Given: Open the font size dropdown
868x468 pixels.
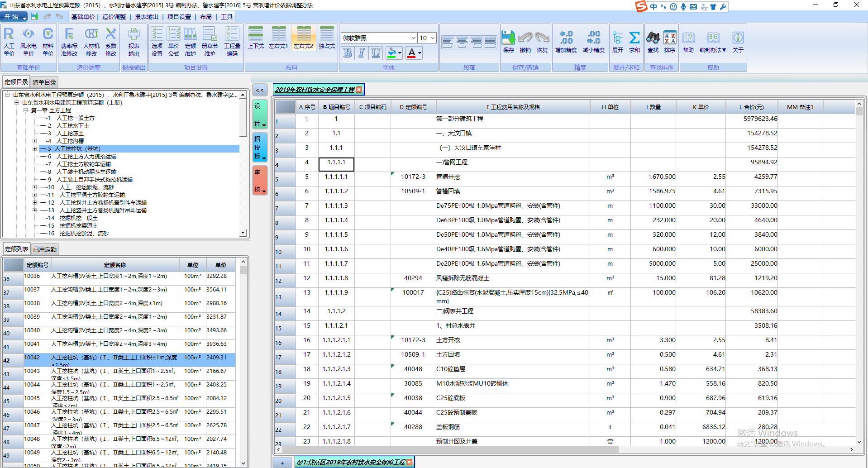Looking at the screenshot, I should tap(433, 38).
